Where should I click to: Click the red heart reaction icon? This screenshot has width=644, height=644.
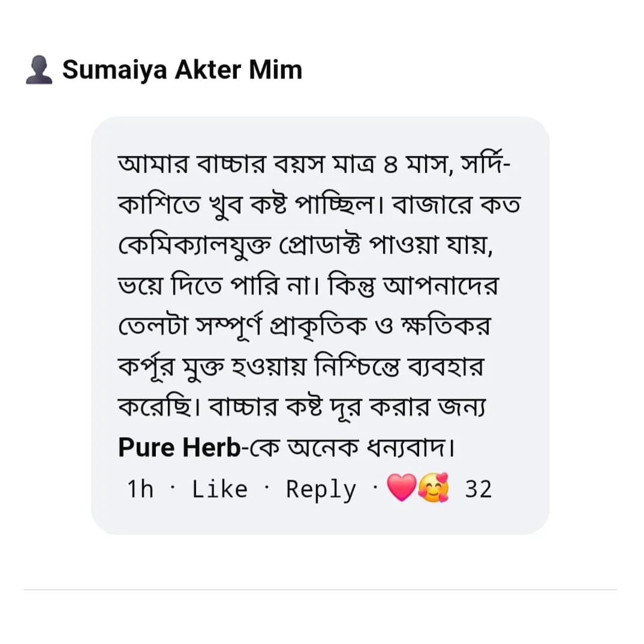402,487
